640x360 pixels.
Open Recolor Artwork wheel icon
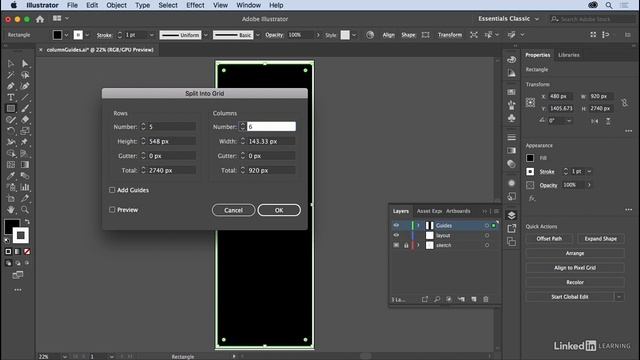pyautogui.click(x=370, y=35)
